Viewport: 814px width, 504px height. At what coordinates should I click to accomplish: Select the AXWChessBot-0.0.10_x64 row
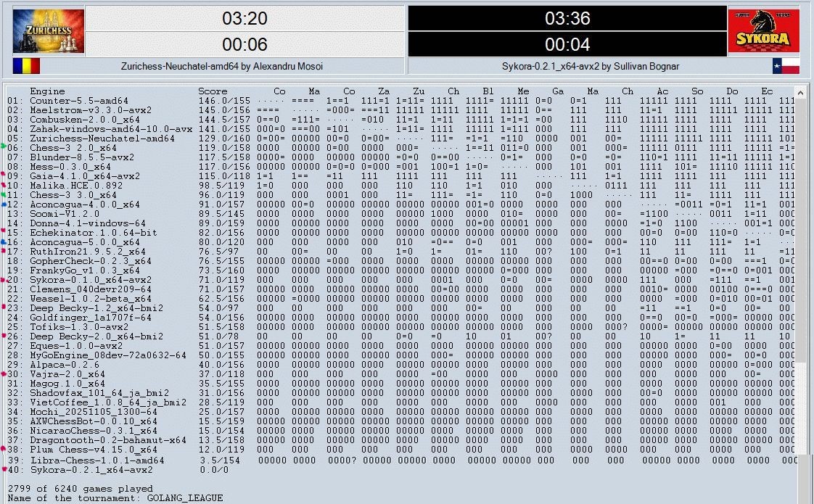(400, 421)
